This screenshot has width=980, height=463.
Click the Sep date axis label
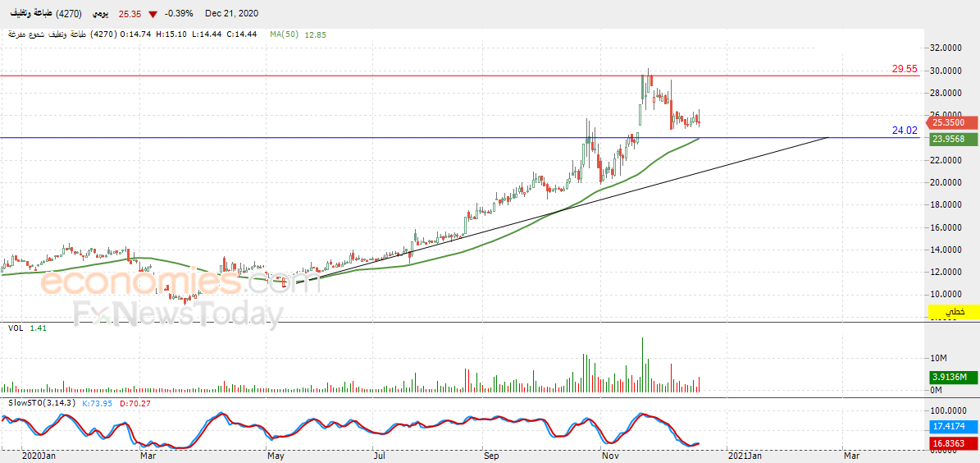coord(492,456)
